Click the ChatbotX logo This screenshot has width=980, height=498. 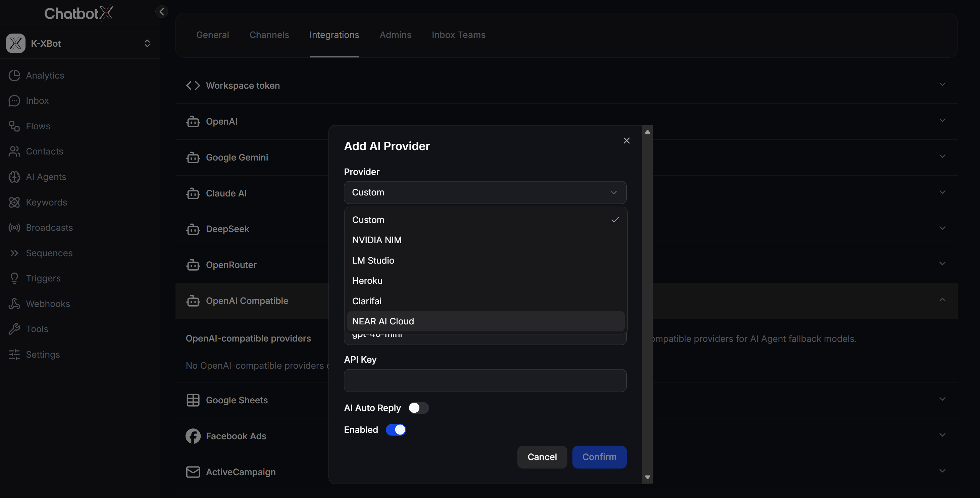tap(79, 13)
